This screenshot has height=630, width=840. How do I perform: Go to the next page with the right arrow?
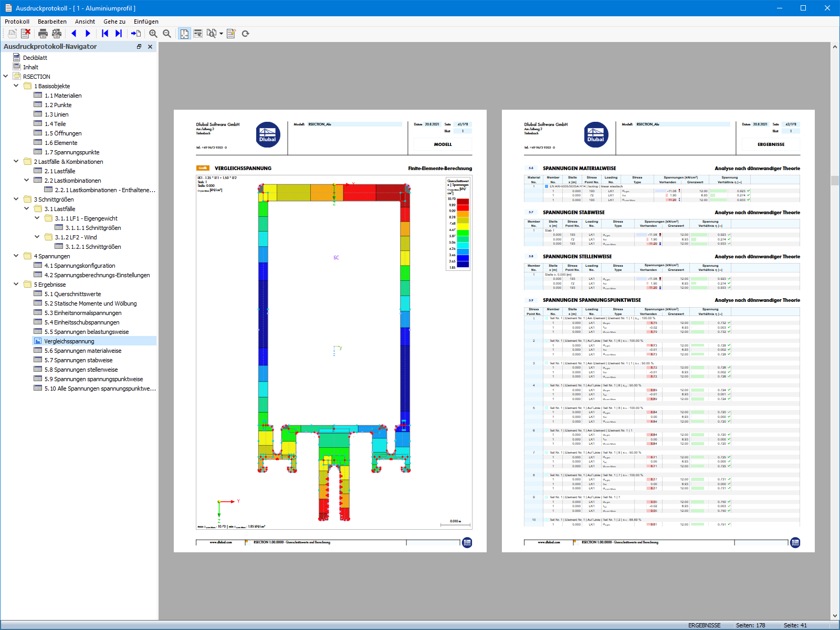pos(88,34)
